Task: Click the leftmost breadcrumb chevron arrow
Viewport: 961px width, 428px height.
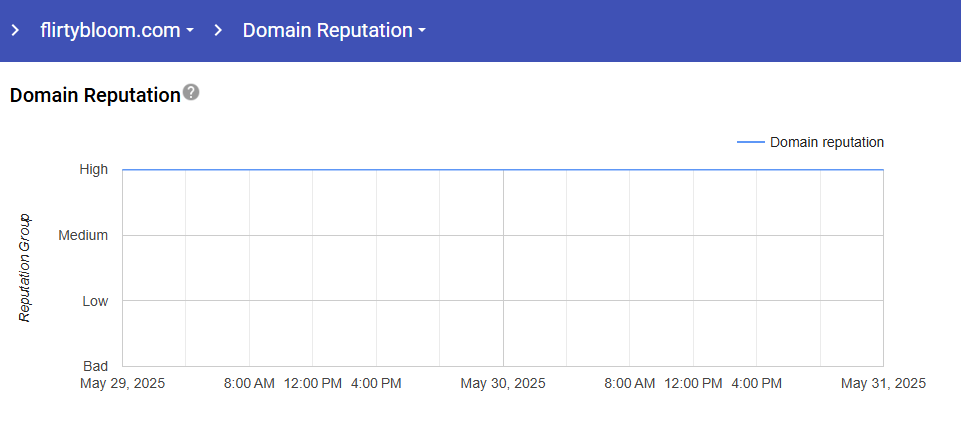Action: 15,30
